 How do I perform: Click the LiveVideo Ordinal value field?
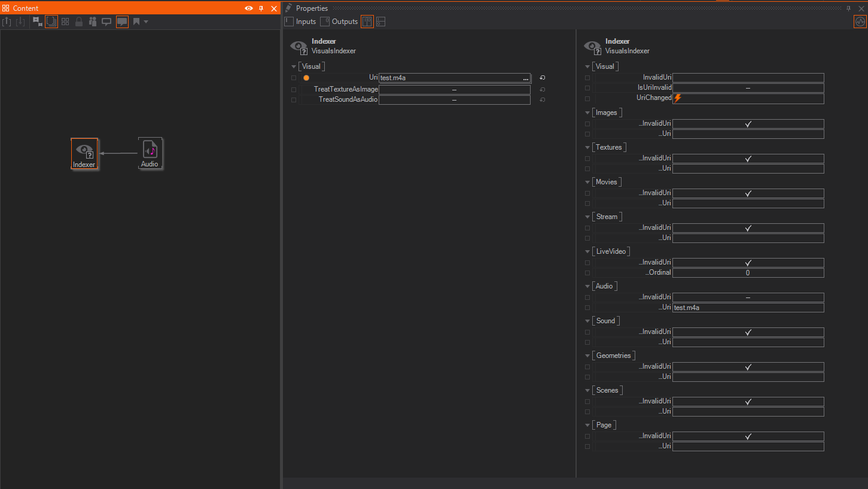click(748, 273)
